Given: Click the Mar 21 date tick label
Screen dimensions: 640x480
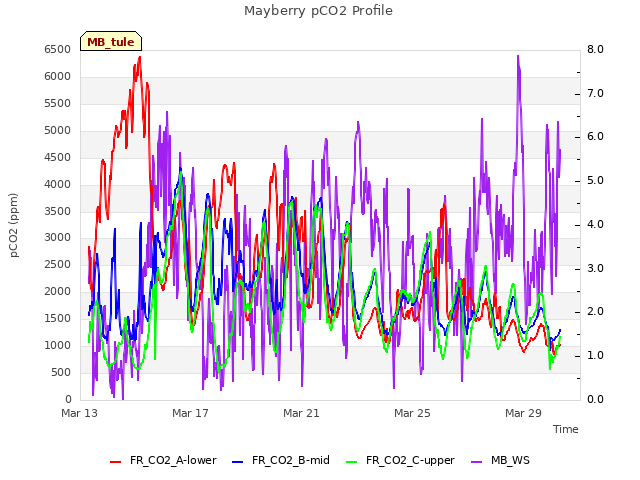Looking at the screenshot, I should tap(301, 413).
